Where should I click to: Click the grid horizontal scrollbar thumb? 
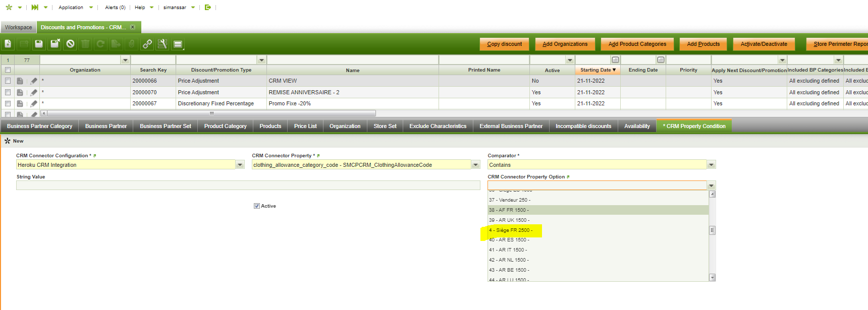(211, 113)
